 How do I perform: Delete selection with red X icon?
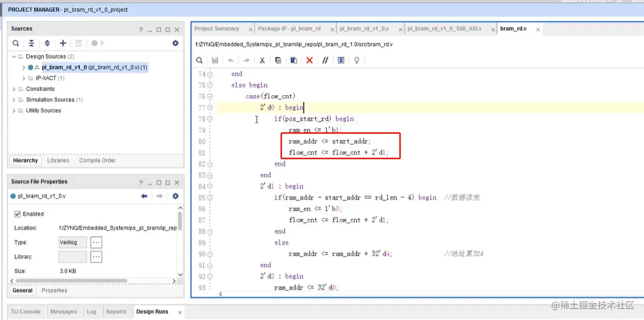click(x=310, y=60)
